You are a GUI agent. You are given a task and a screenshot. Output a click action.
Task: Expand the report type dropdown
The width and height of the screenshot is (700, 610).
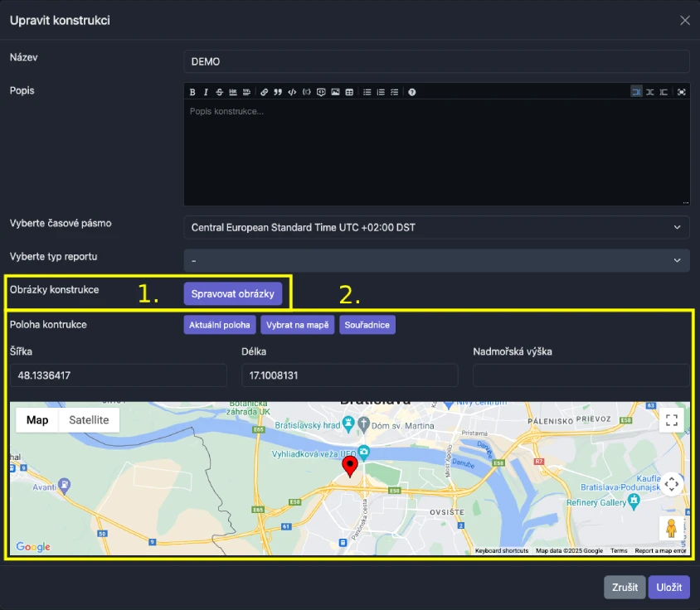(436, 260)
